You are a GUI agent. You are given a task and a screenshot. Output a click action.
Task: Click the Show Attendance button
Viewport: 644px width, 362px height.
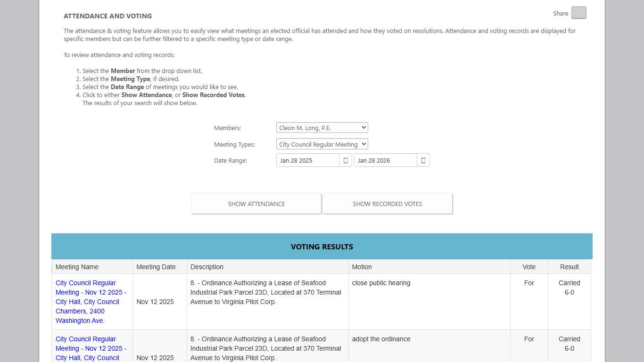(256, 204)
